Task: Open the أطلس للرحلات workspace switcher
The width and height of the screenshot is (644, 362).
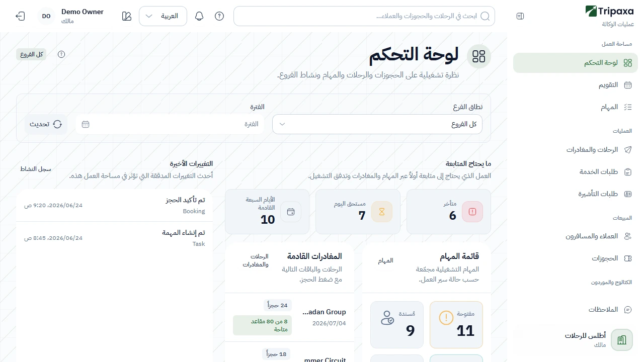Action: click(x=576, y=340)
